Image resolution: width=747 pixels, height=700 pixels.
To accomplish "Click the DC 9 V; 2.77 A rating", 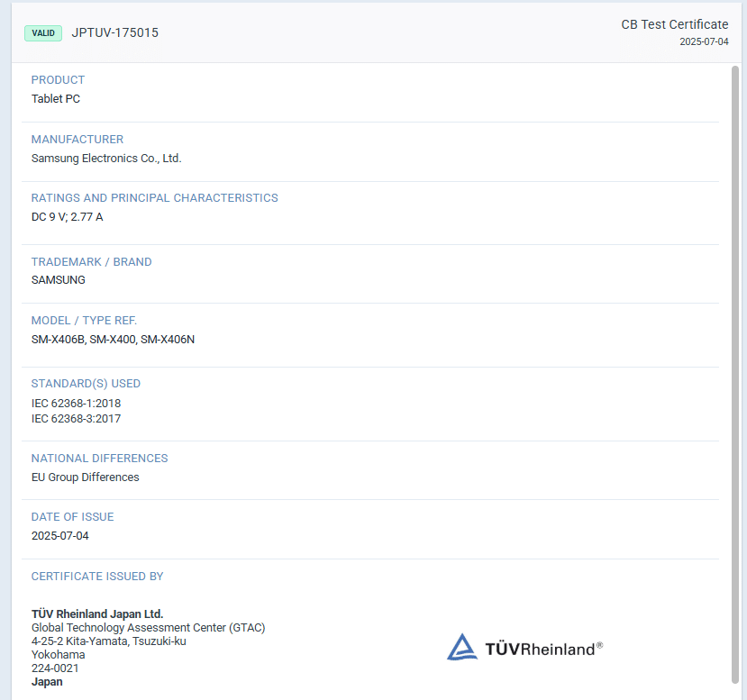I will click(x=67, y=217).
